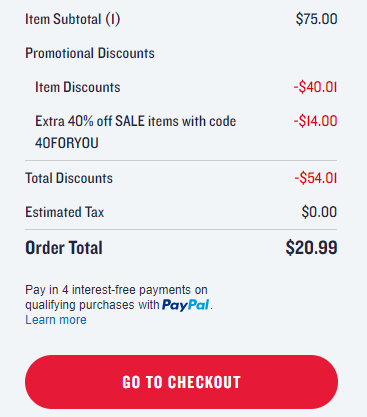367x417 pixels.
Task: Click the divider line above Total Discounts
Action: 181,160
